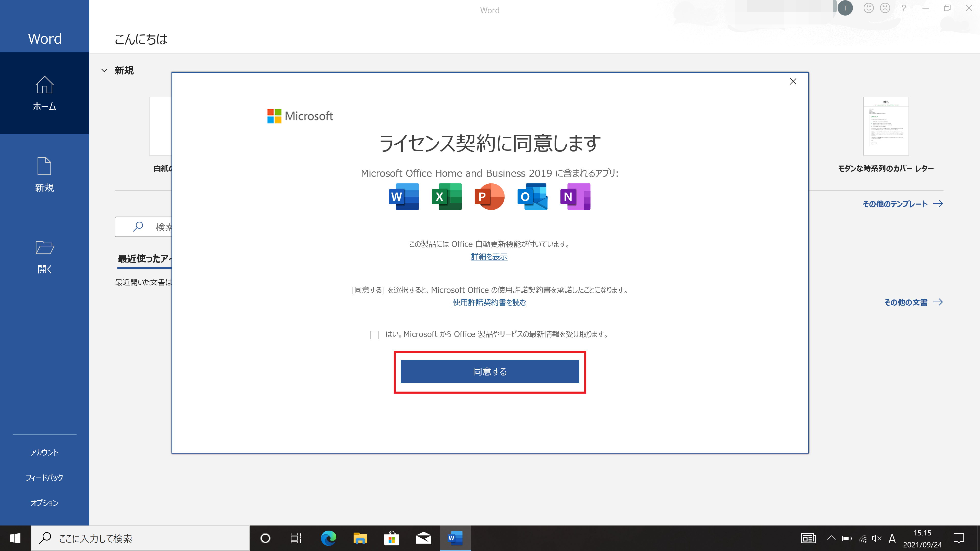The image size is (980, 551).
Task: Click the news widget tray icon
Action: (808, 539)
